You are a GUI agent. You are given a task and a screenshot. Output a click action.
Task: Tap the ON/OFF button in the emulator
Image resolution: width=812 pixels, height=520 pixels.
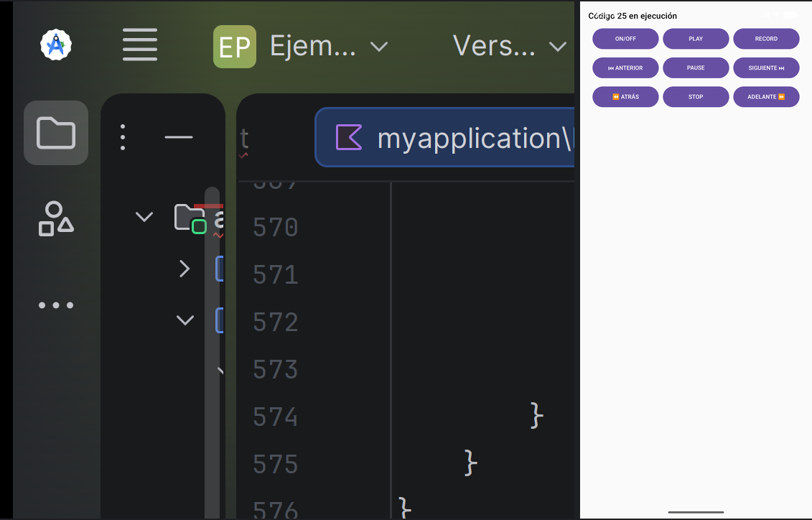click(625, 39)
